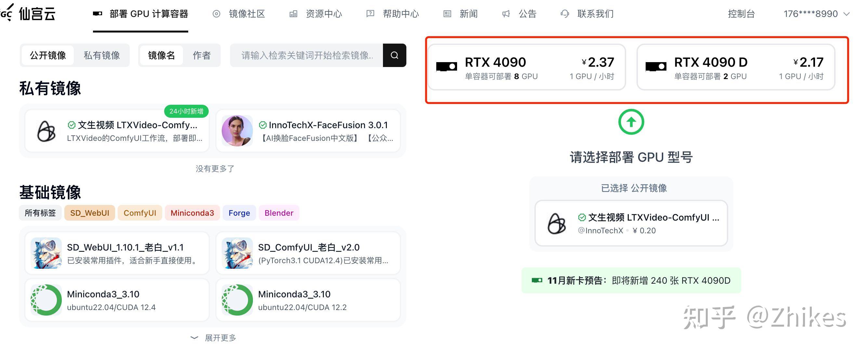The image size is (868, 352).
Task: Select 镜像名 search mode
Action: pyautogui.click(x=161, y=55)
